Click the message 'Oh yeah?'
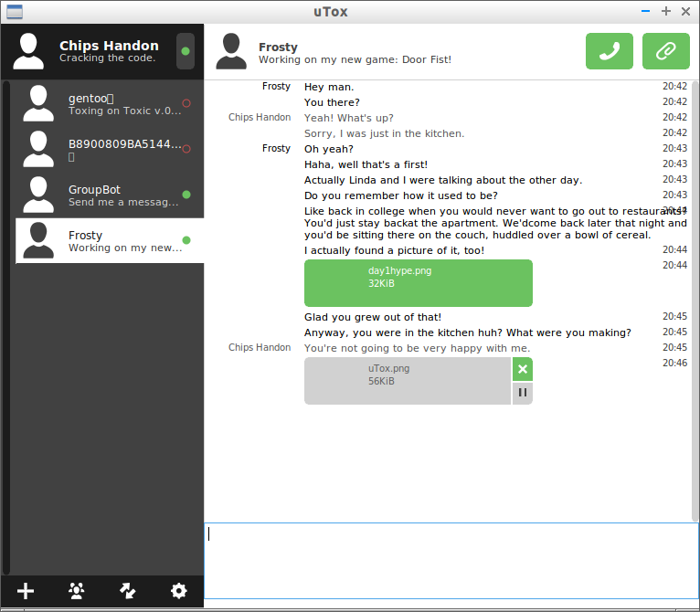This screenshot has height=612, width=700. point(329,149)
